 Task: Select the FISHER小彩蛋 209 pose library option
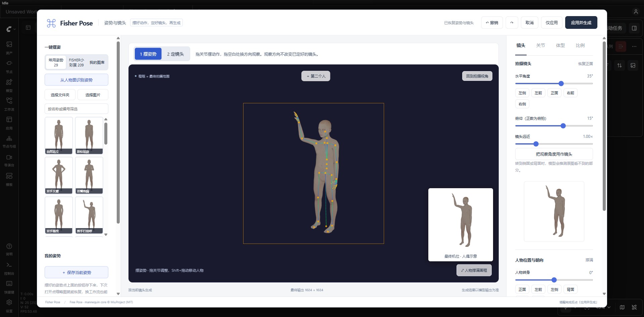[76, 62]
